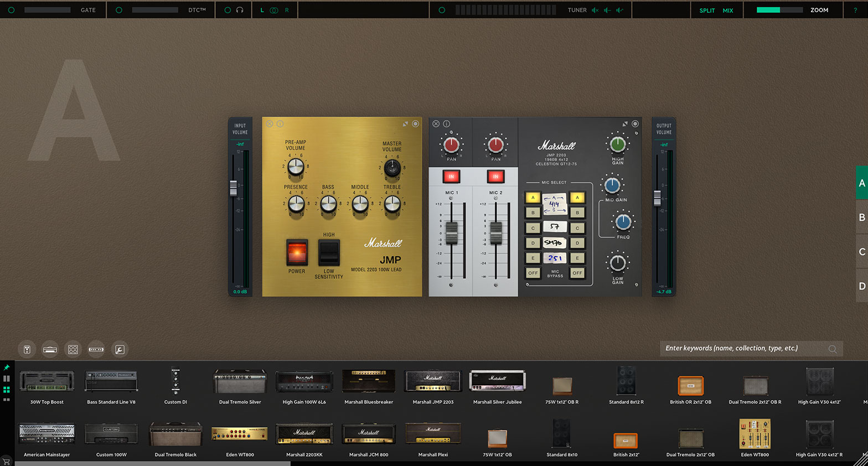
Task: Open info for the Marshall JMP amp
Action: pyautogui.click(x=280, y=124)
